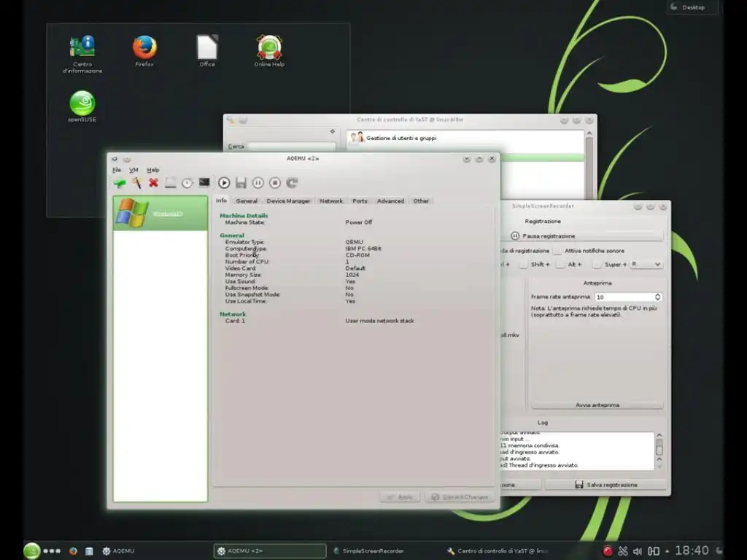The width and height of the screenshot is (747, 560).
Task: Open the VM wizard wand icon
Action: (x=136, y=183)
